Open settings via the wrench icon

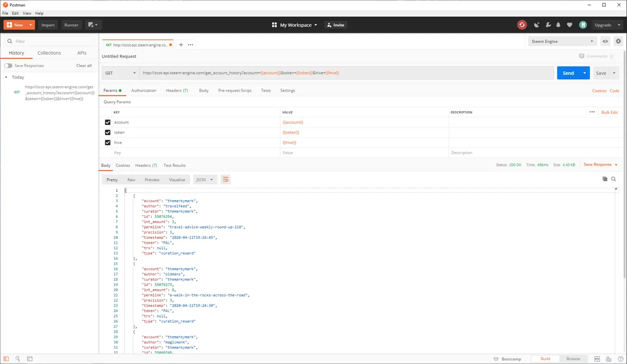pos(548,25)
